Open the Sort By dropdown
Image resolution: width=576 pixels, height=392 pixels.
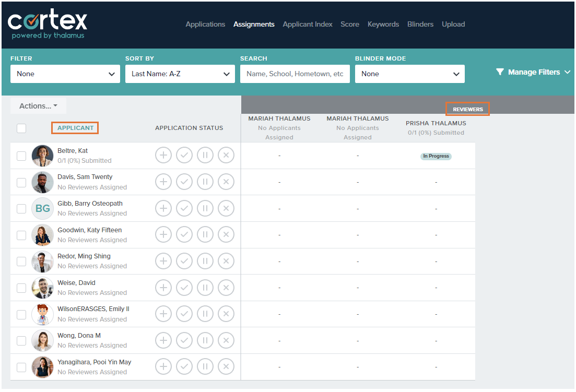click(180, 74)
